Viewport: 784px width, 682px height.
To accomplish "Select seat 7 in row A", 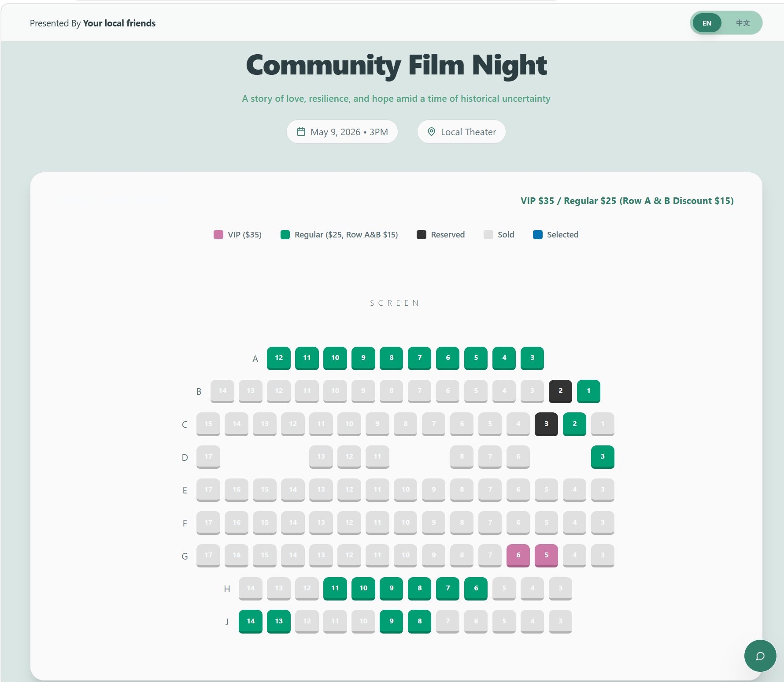I will click(420, 358).
